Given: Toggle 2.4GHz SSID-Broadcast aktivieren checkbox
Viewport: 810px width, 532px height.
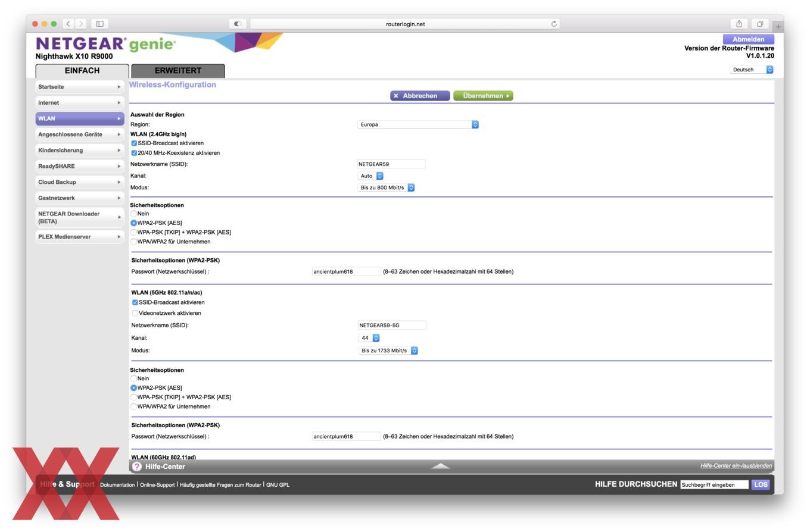Looking at the screenshot, I should point(134,143).
